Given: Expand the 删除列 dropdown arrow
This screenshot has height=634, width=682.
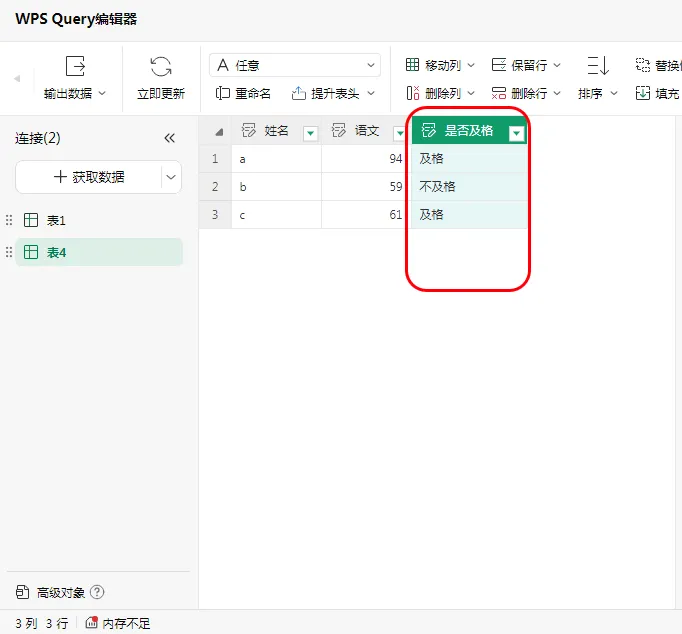Looking at the screenshot, I should point(471,93).
